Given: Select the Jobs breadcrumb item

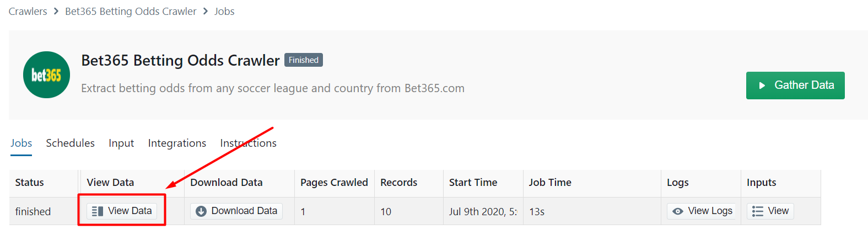Looking at the screenshot, I should click(x=224, y=11).
